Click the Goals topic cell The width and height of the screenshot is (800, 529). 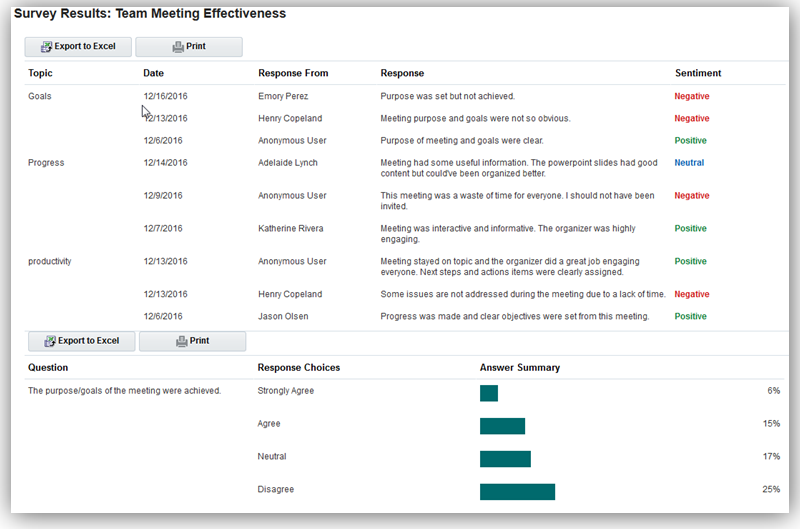(x=40, y=96)
